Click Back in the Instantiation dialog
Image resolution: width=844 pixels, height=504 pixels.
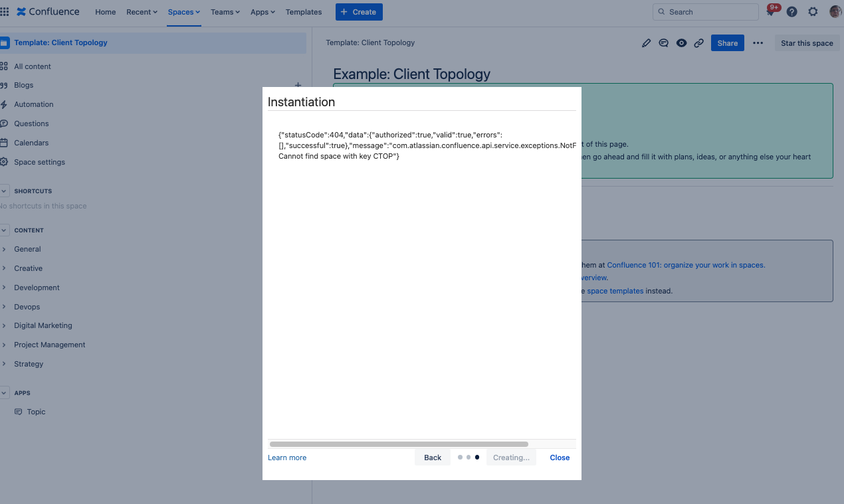point(433,458)
